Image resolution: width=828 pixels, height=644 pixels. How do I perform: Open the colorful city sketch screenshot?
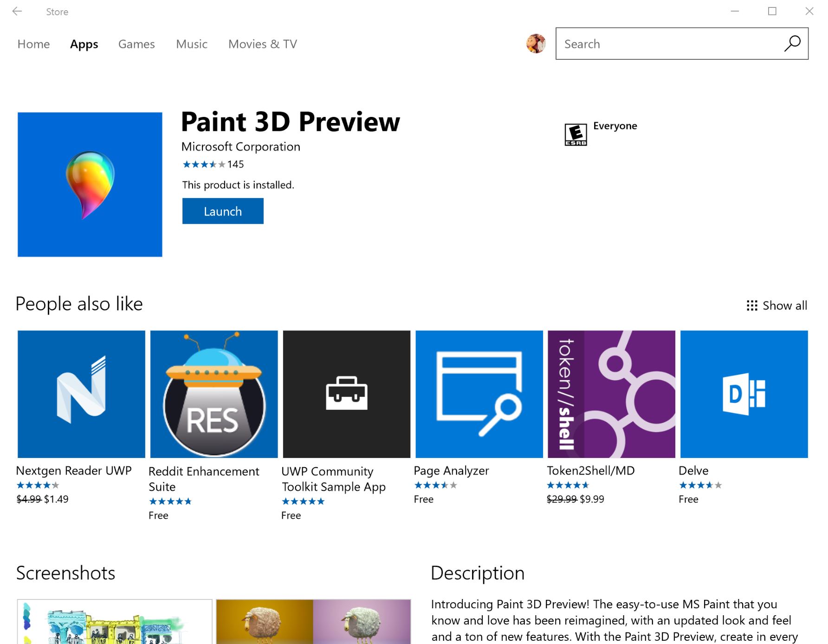(115, 621)
